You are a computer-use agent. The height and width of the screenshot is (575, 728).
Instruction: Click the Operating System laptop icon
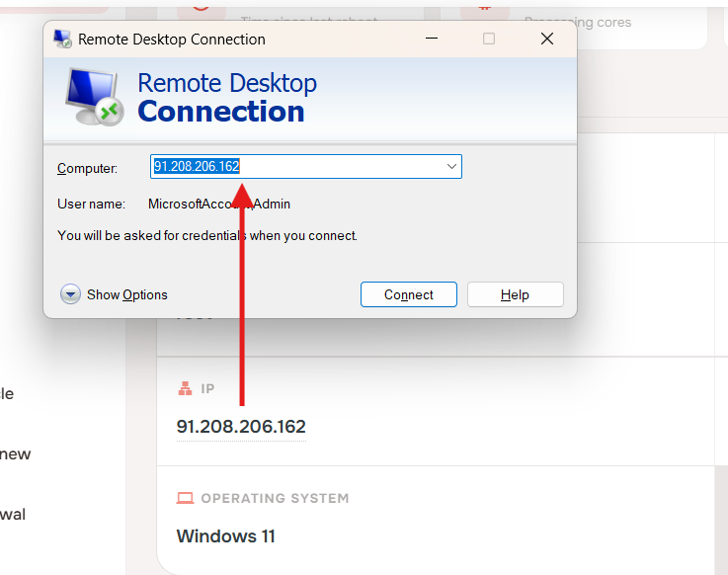(x=186, y=498)
